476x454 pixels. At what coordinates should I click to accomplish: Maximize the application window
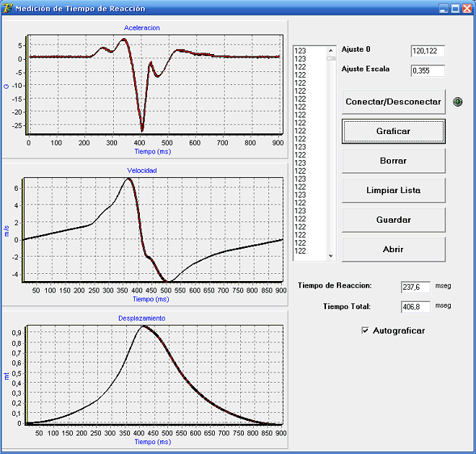click(455, 8)
